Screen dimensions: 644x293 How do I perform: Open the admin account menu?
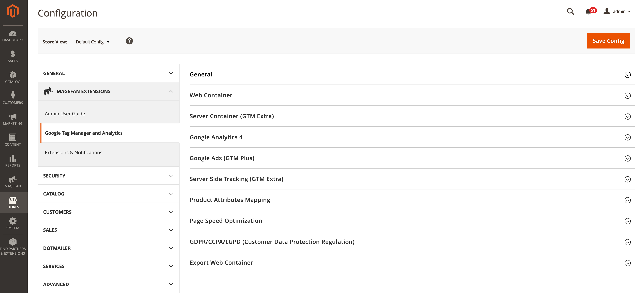tap(617, 11)
